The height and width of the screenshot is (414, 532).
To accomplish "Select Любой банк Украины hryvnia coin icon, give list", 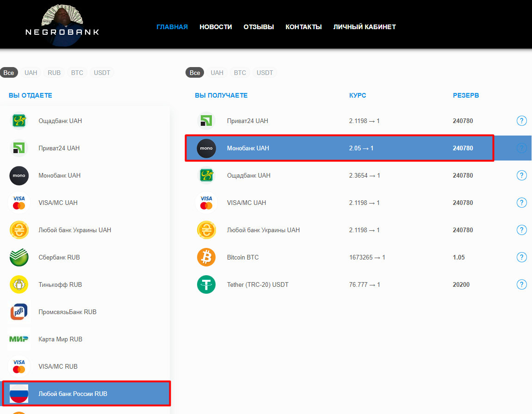I will pyautogui.click(x=19, y=230).
